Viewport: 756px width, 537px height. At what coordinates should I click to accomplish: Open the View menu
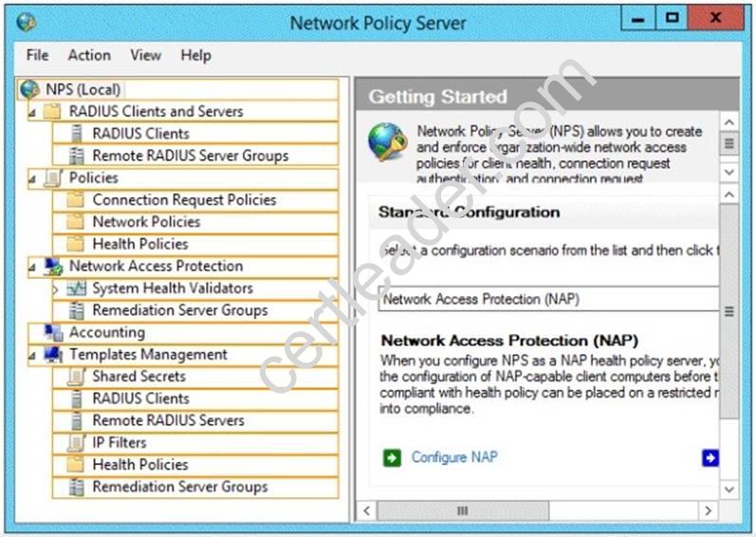pos(145,55)
